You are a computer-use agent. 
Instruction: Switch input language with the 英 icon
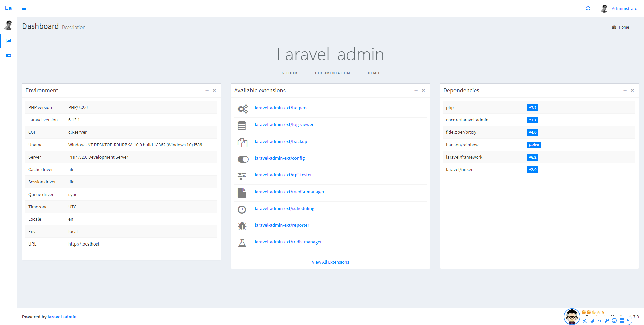pos(585,320)
